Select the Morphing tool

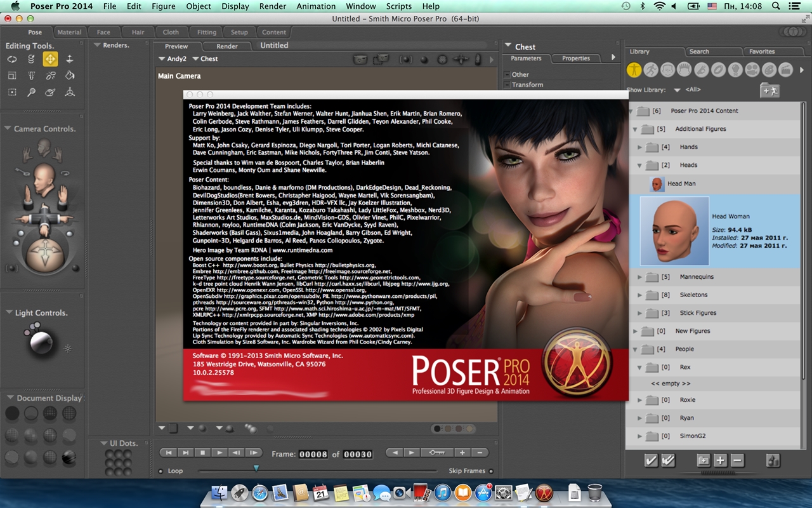click(50, 92)
